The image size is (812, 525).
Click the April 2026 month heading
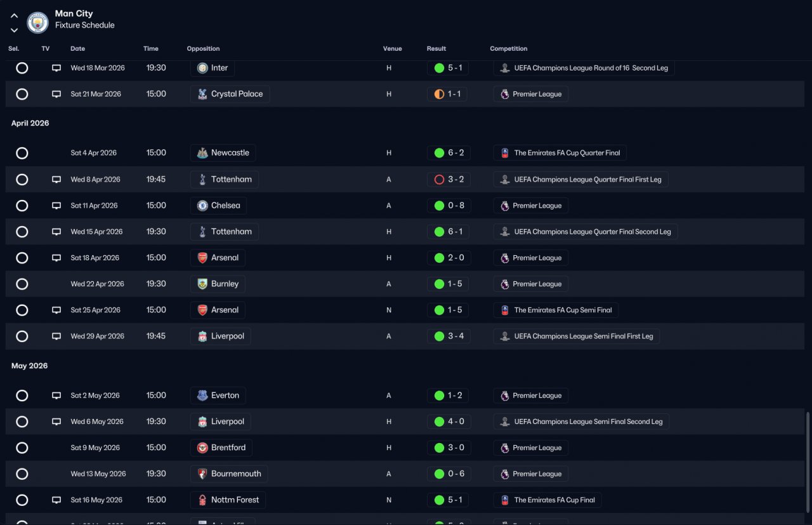[x=30, y=123]
